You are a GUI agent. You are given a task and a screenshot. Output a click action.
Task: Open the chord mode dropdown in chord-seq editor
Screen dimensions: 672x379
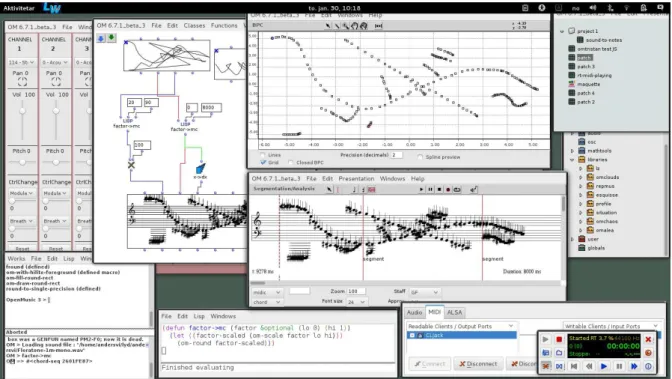click(x=267, y=302)
